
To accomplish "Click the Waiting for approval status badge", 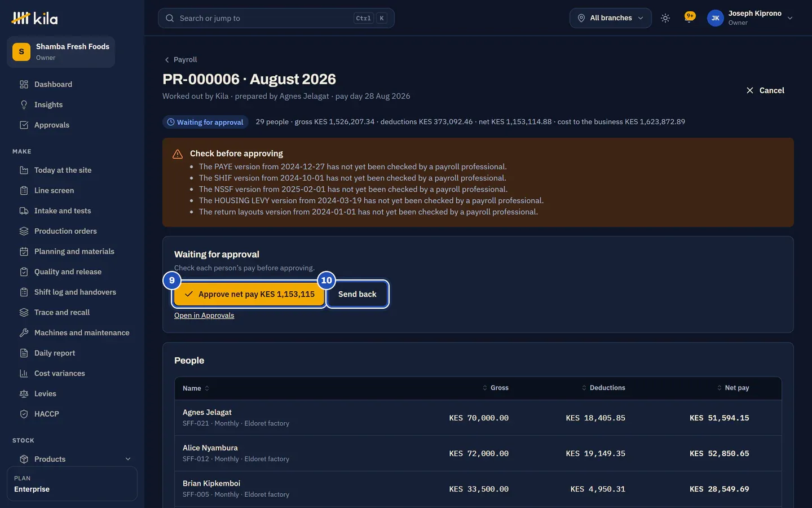I will 205,122.
